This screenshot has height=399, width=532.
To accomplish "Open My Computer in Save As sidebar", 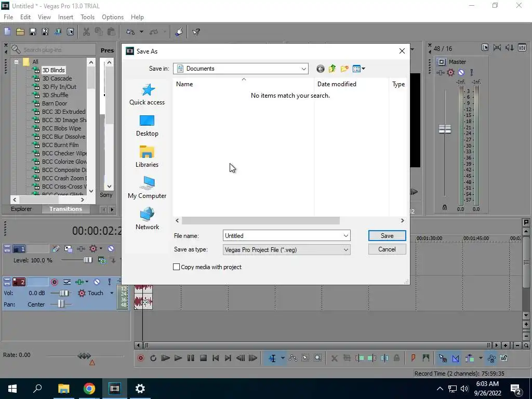I will point(147,188).
